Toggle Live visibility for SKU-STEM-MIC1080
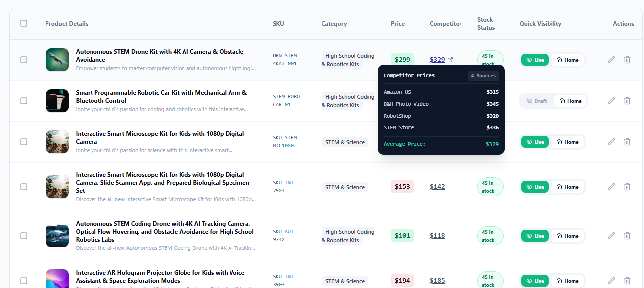Screen dimensions: 644x288 535,142
